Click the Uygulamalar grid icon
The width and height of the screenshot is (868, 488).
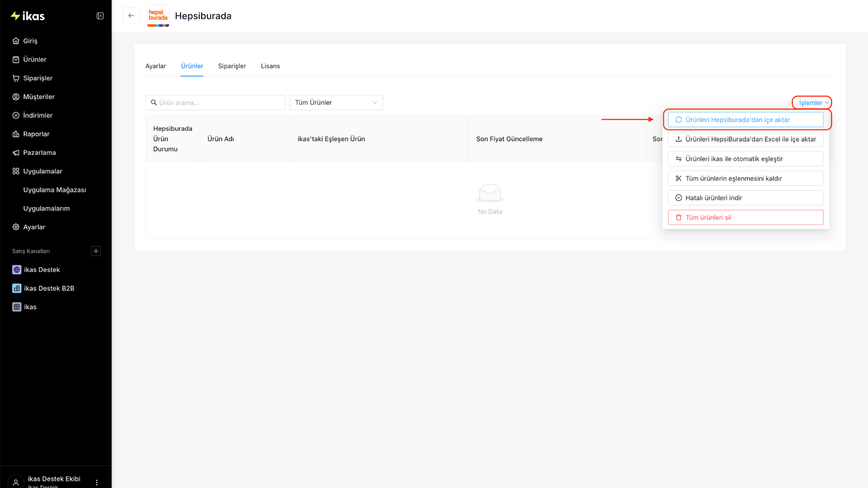[16, 171]
